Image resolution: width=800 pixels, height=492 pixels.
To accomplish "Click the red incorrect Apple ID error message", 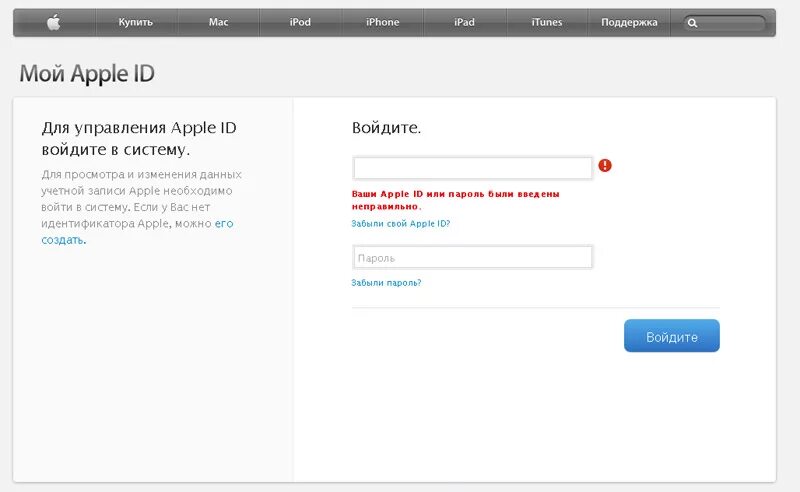I will [455, 200].
